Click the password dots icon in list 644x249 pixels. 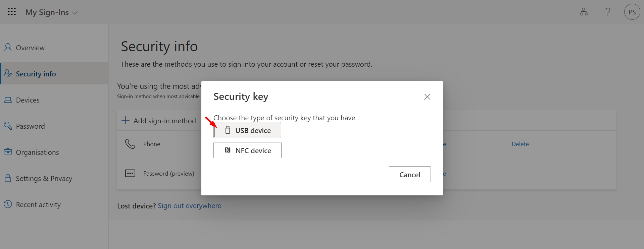click(x=130, y=173)
